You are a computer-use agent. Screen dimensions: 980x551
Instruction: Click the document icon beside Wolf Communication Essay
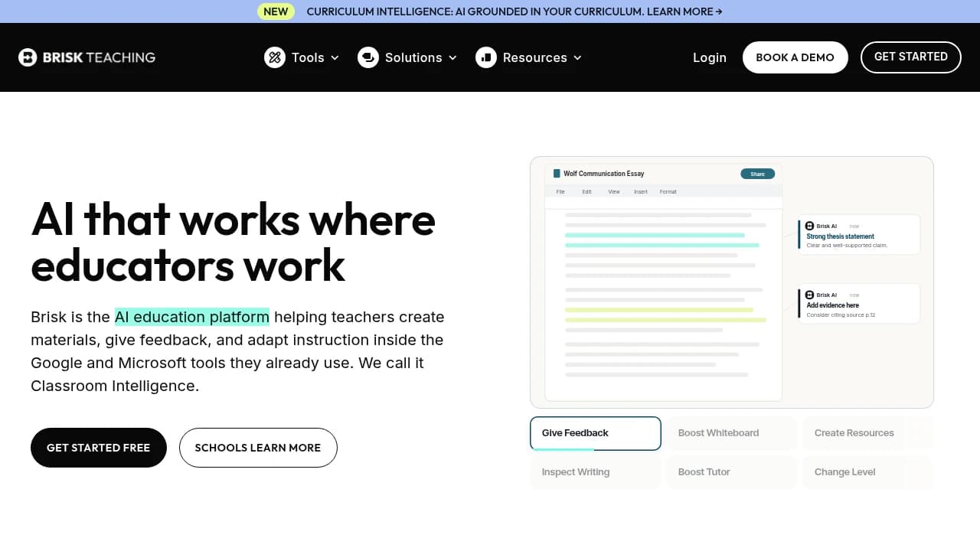click(557, 174)
